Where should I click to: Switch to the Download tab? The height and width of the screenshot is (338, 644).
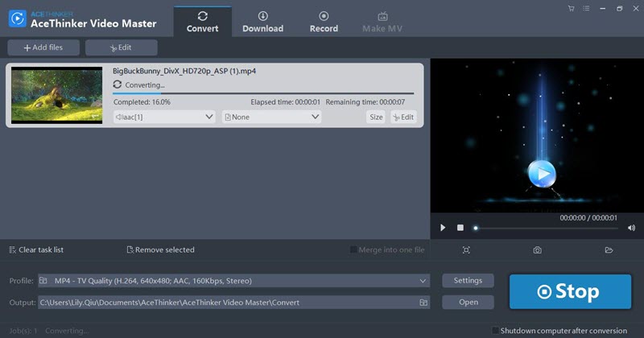pos(263,22)
